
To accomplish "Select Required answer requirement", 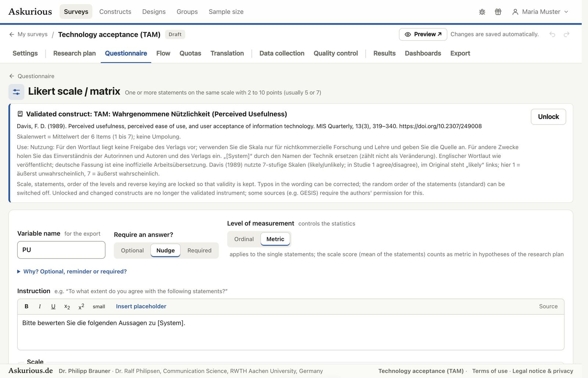I will (199, 251).
